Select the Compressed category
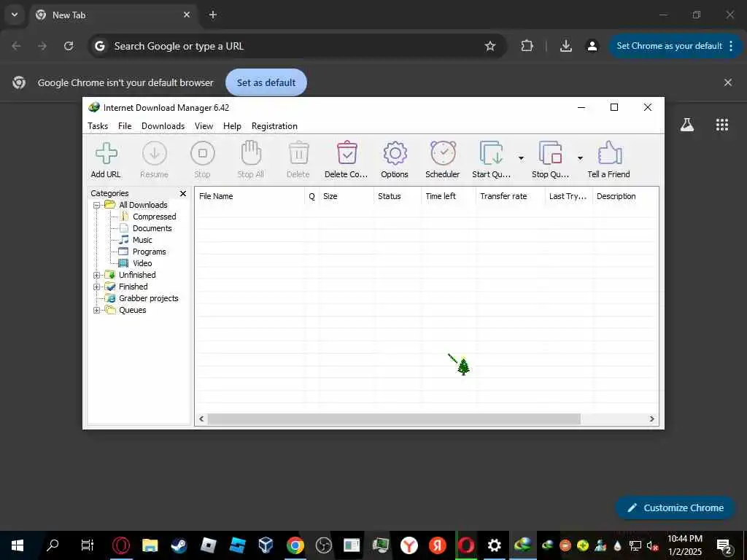The width and height of the screenshot is (747, 560). pyautogui.click(x=155, y=217)
